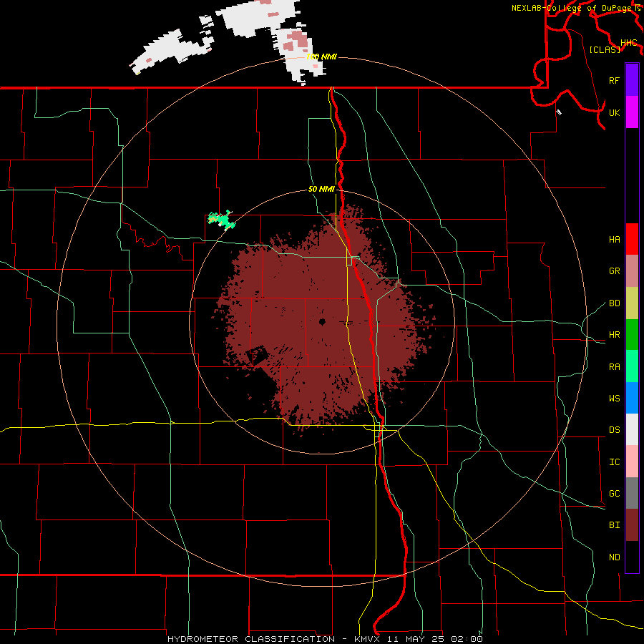The image size is (644, 644).
Task: Click the GR legend label
Action: (x=614, y=271)
